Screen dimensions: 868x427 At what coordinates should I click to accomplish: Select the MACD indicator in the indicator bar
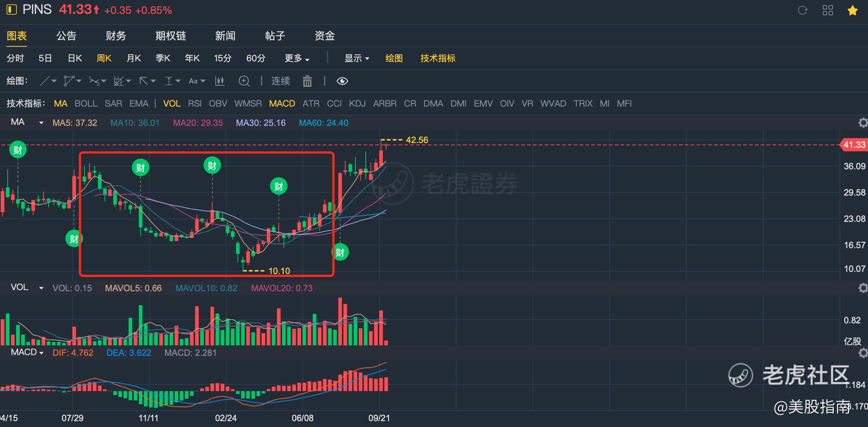282,103
